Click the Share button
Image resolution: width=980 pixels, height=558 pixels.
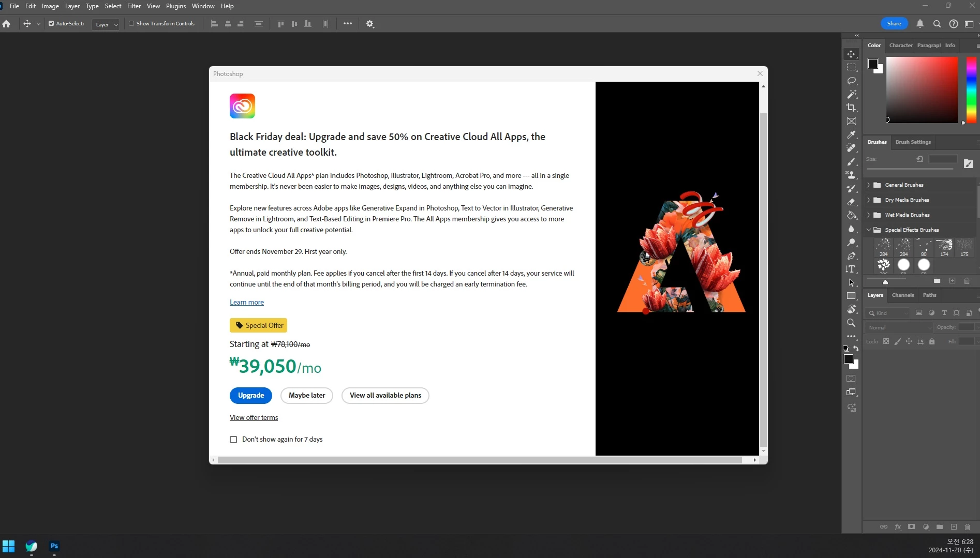pos(894,24)
